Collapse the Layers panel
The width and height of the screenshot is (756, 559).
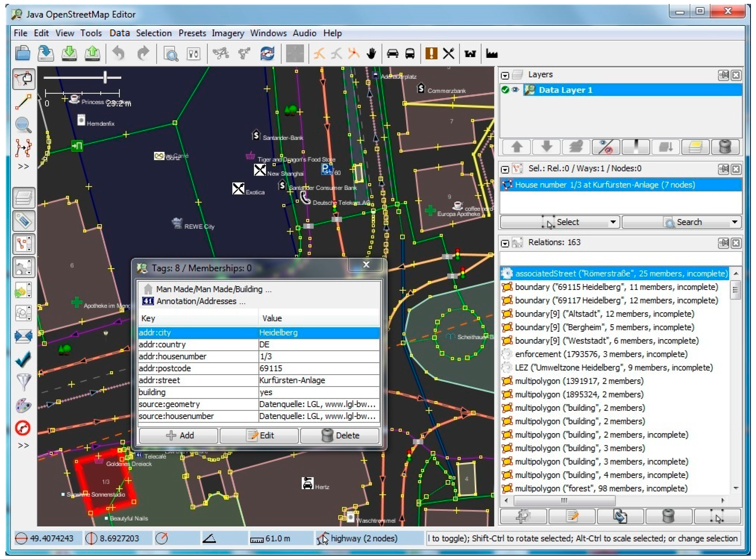(x=505, y=75)
